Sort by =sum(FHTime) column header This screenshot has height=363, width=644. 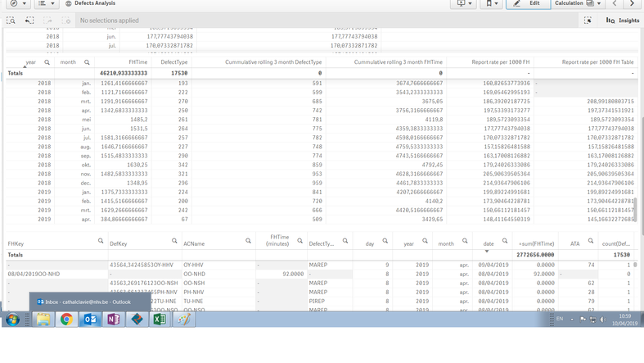point(536,244)
